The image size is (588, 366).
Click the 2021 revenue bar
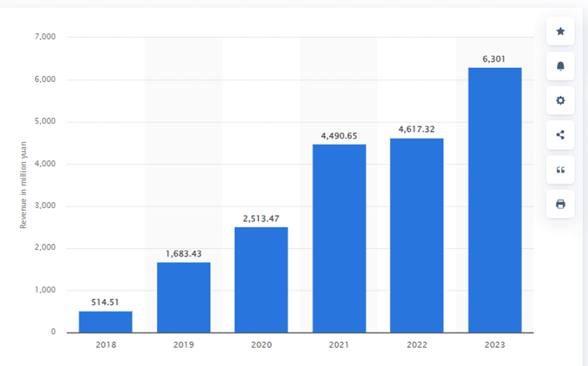click(339, 239)
